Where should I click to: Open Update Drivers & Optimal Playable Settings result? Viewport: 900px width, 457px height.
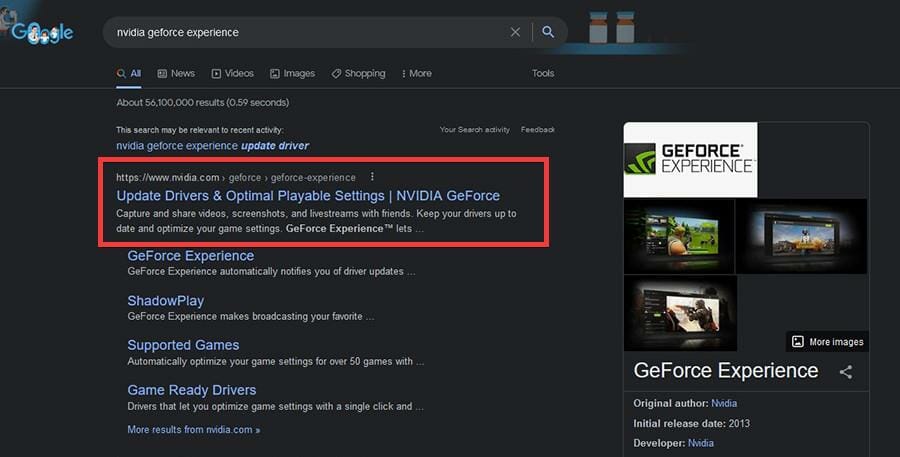click(x=308, y=196)
